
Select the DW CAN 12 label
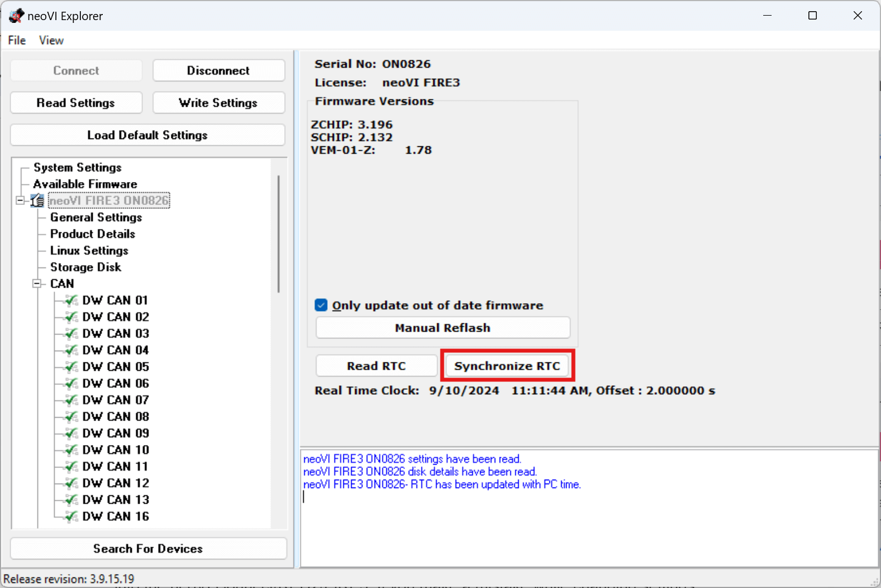click(116, 484)
